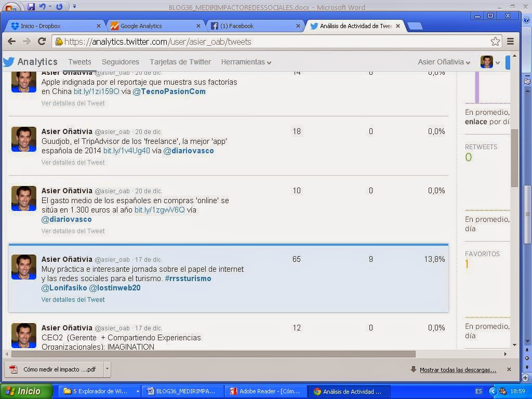
Task: Open the Tweets section in Analytics
Action: point(79,62)
